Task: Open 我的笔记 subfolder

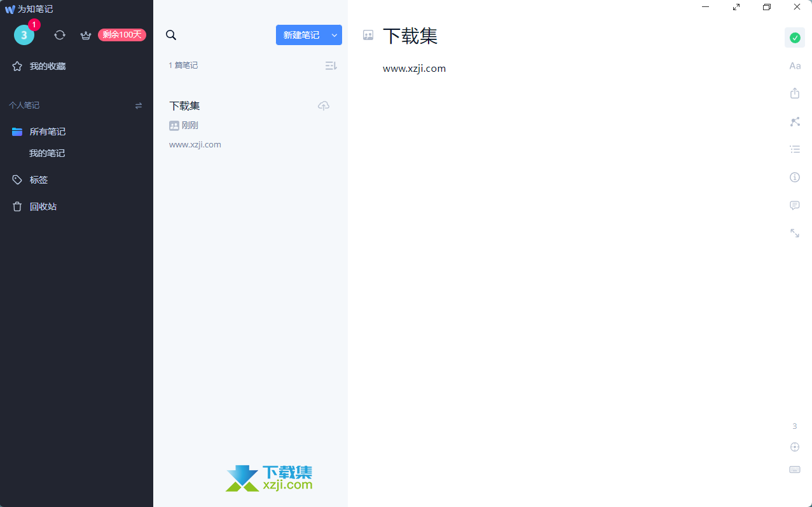Action: pos(47,153)
